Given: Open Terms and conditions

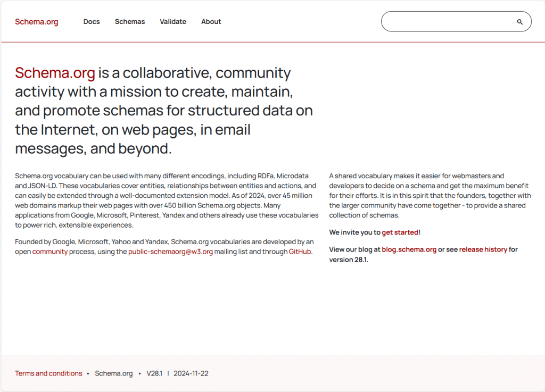Looking at the screenshot, I should click(48, 373).
